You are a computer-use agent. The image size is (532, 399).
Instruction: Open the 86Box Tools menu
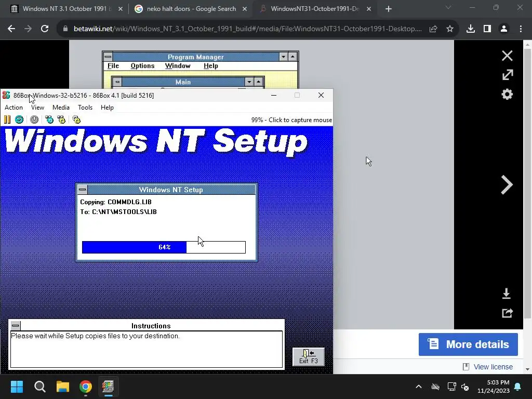tap(85, 108)
